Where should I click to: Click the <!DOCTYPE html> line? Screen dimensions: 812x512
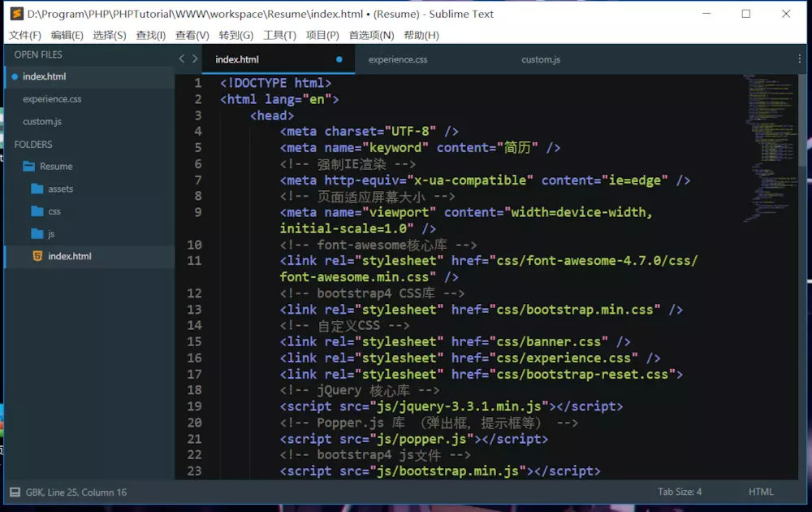coord(275,83)
